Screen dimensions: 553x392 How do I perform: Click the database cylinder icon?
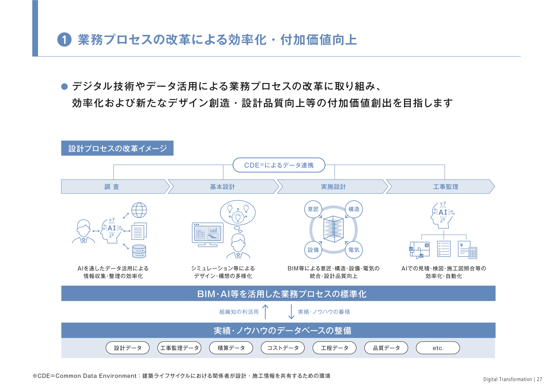point(139,251)
